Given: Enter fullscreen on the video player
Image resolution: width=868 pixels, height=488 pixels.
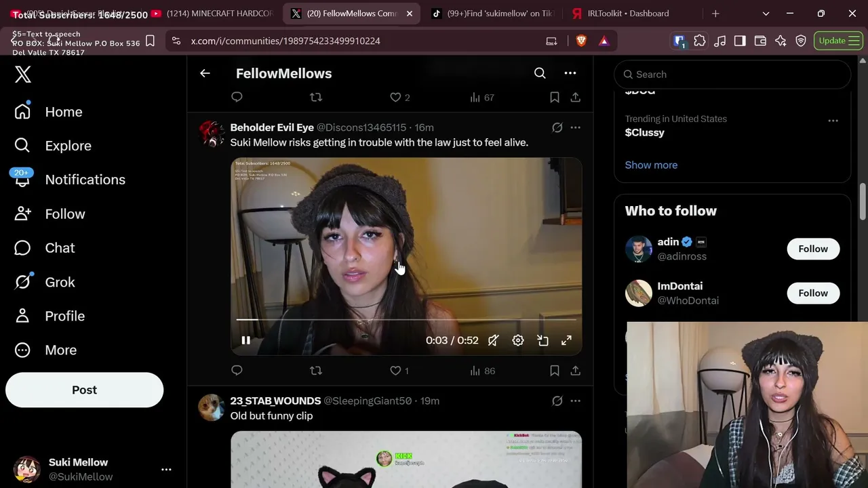Looking at the screenshot, I should coord(566,340).
